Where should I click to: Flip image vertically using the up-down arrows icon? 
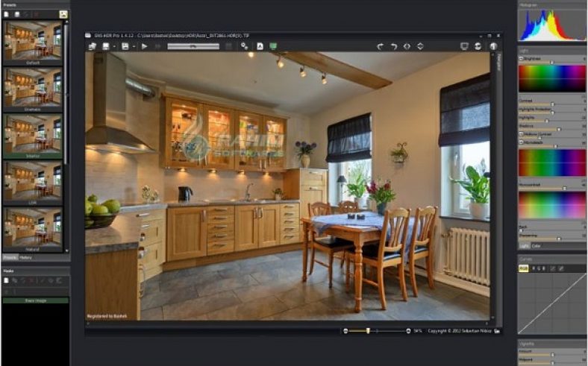pyautogui.click(x=420, y=46)
